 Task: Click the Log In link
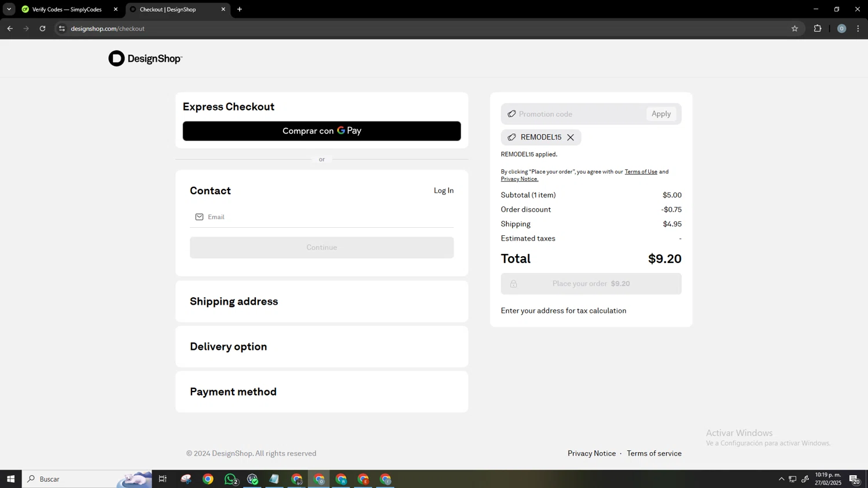[x=444, y=190]
